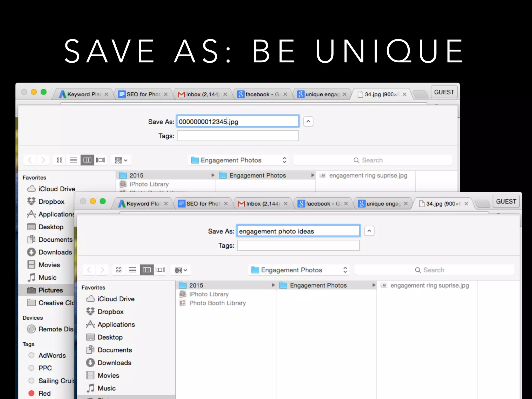Select cover flow view in front dialog
Viewport: 532px width, 399px height.
[160, 270]
